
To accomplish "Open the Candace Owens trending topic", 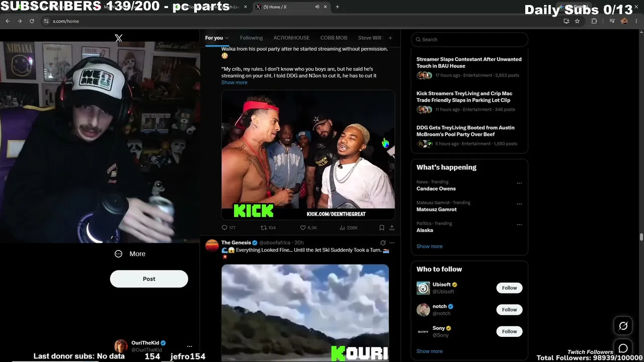I will (436, 189).
